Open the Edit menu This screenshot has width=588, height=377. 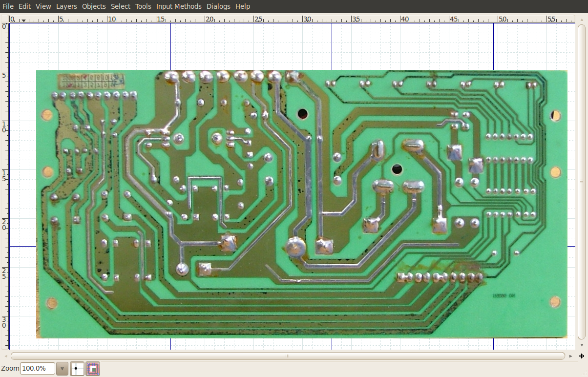(24, 6)
